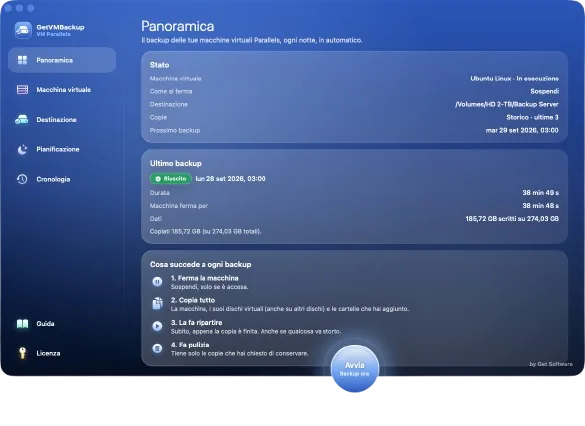This screenshot has height=426, width=585.
Task: Click the Copie label in Stato
Action: [158, 117]
